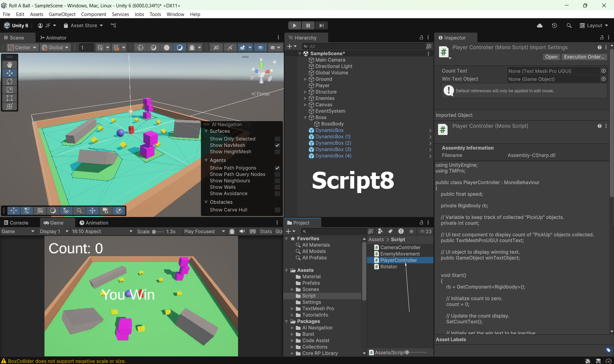
Task: Toggle the Show NavMesh checkbox
Action: (277, 145)
